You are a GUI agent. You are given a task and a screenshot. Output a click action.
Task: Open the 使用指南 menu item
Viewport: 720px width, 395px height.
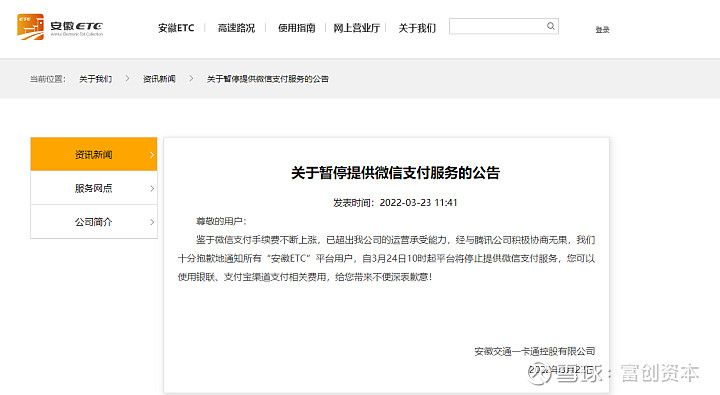click(296, 28)
